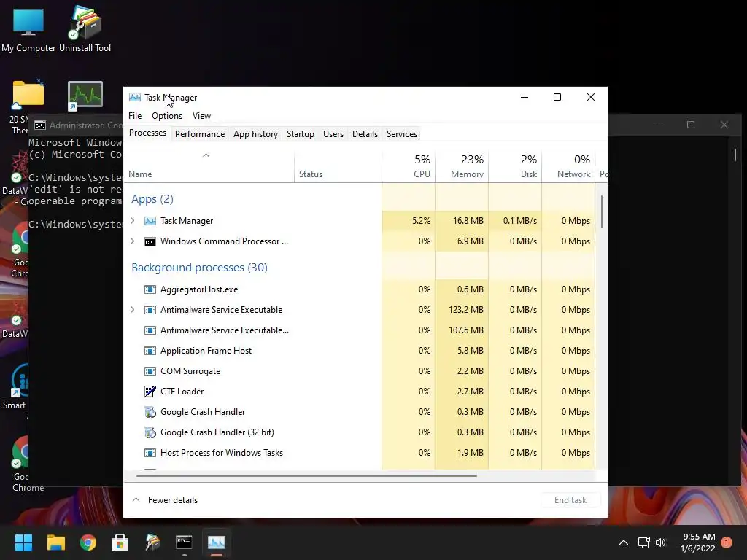Click Host Process for Windows Tasks icon
Screen dimensions: 747x560
[x=150, y=453]
